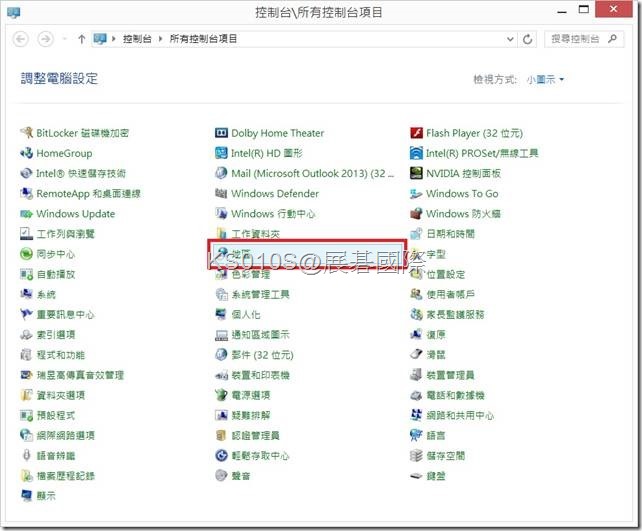Viewport: 642px width, 531px height.
Task: Click Flash Player (32 位元) icon
Action: tap(416, 133)
